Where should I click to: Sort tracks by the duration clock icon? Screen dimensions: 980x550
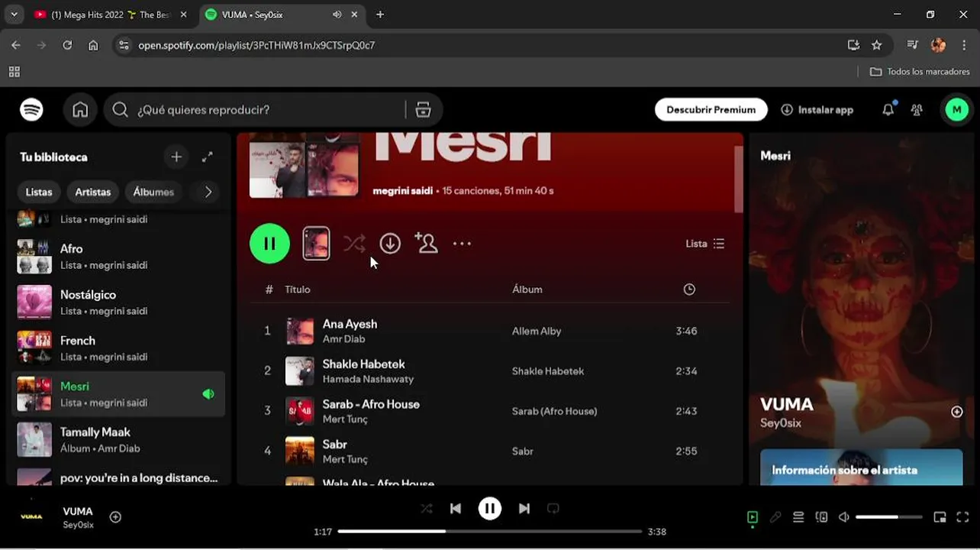pyautogui.click(x=689, y=290)
